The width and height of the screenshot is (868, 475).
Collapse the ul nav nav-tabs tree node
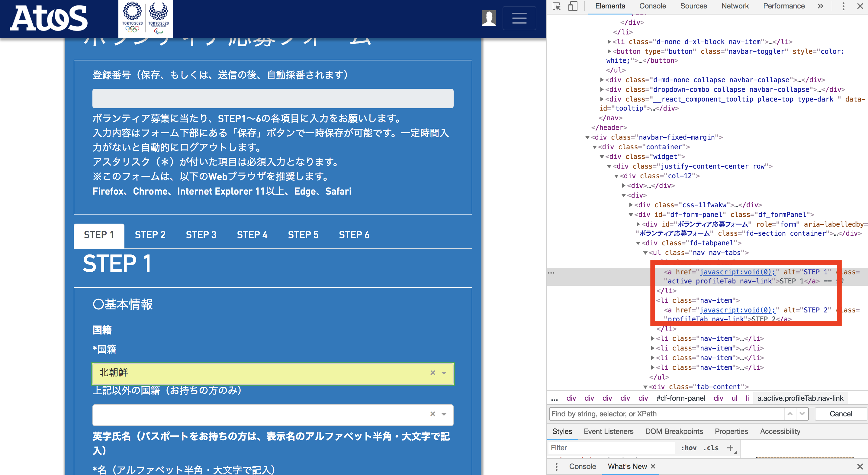point(646,253)
